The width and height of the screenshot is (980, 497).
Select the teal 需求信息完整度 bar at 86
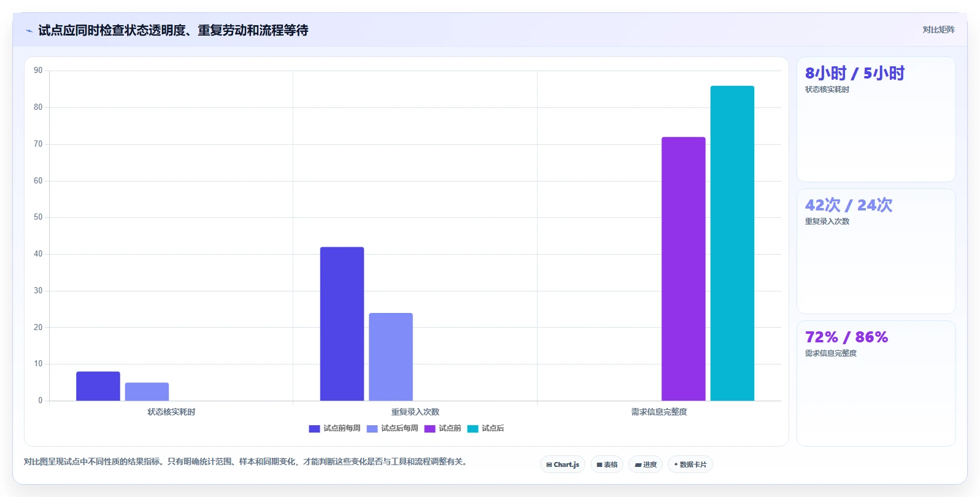coord(732,243)
